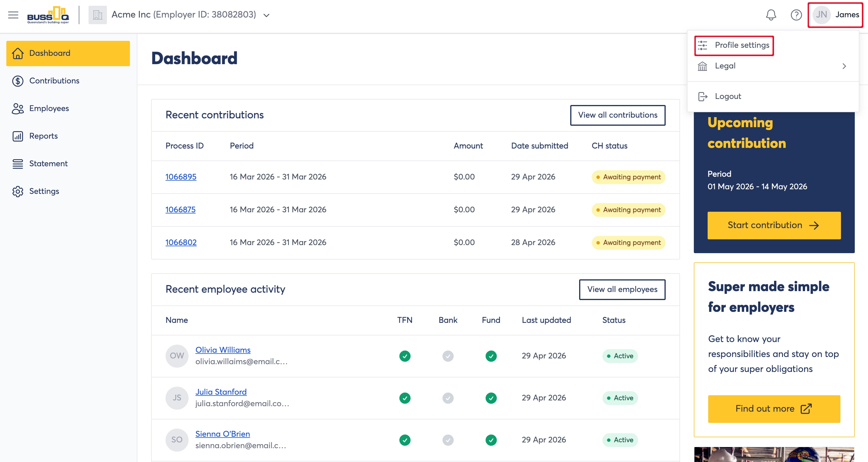Click the help question mark icon
The width and height of the screenshot is (868, 462).
(796, 15)
